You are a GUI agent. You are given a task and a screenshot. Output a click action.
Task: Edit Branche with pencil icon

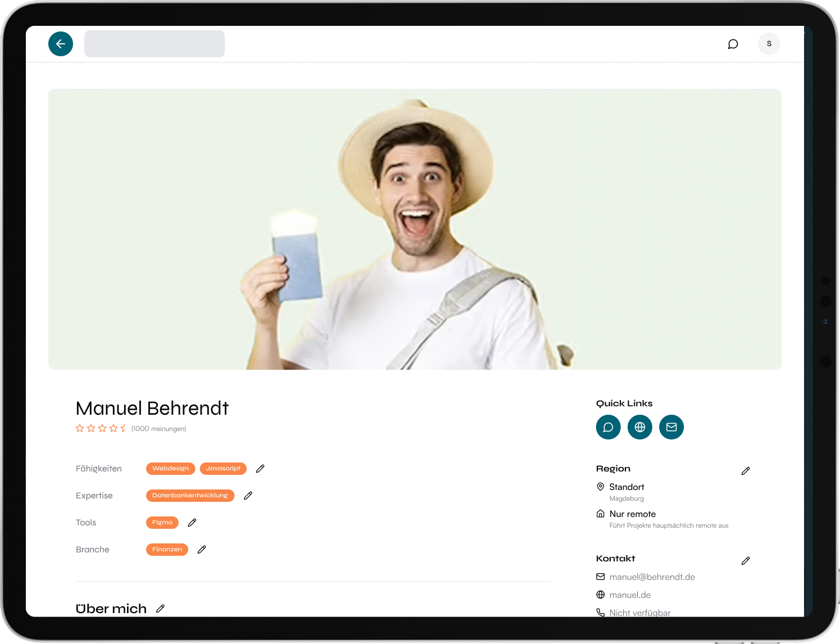[202, 550]
